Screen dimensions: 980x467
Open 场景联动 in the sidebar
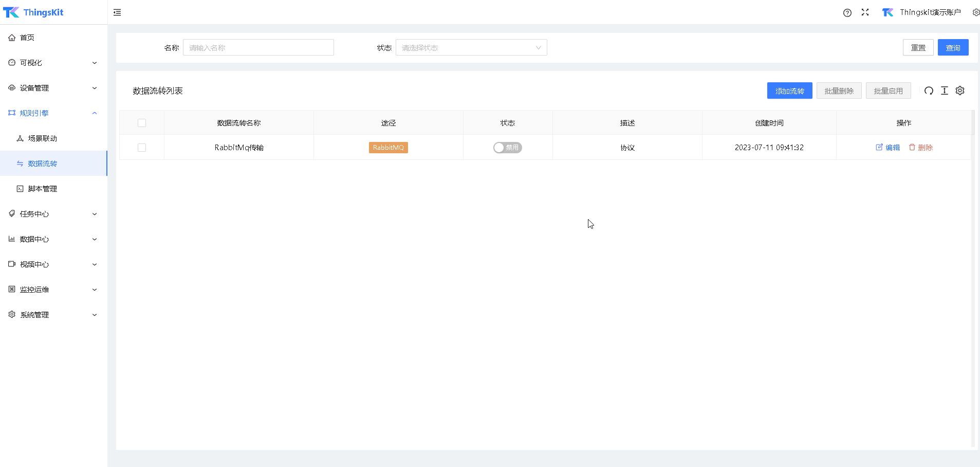point(43,138)
